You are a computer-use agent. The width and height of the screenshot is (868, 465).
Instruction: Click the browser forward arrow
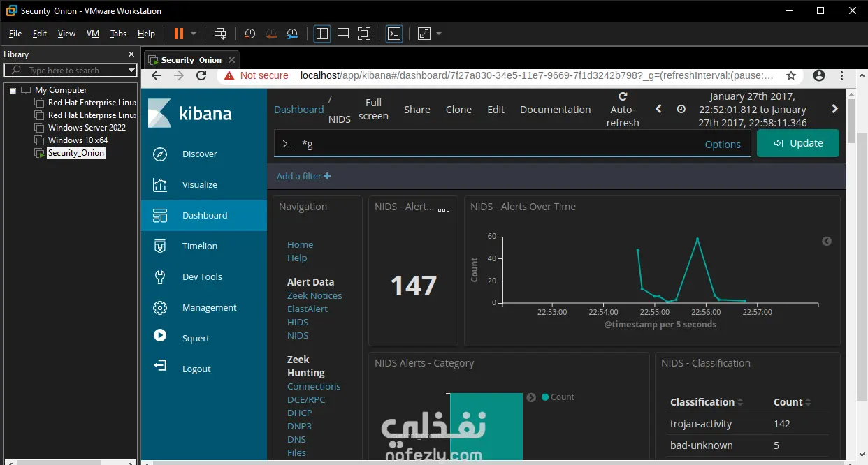[x=179, y=75]
